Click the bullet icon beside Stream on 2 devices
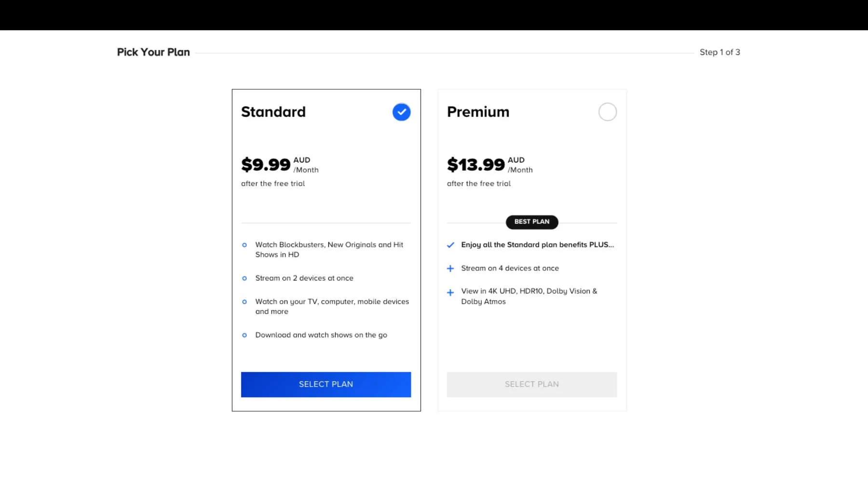The width and height of the screenshot is (868, 482). (244, 279)
